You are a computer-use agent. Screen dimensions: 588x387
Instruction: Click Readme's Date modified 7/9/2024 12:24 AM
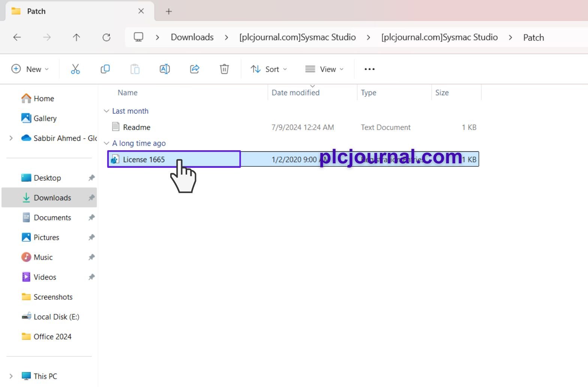303,127
